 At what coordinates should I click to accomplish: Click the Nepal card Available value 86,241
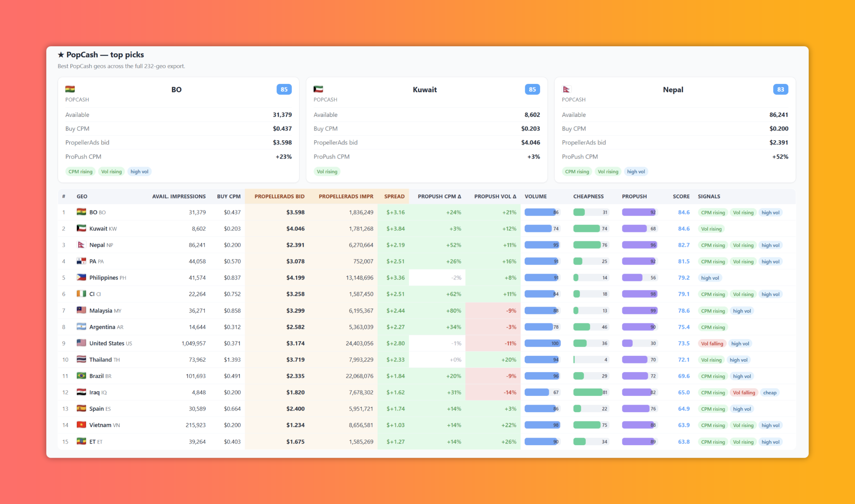click(779, 115)
